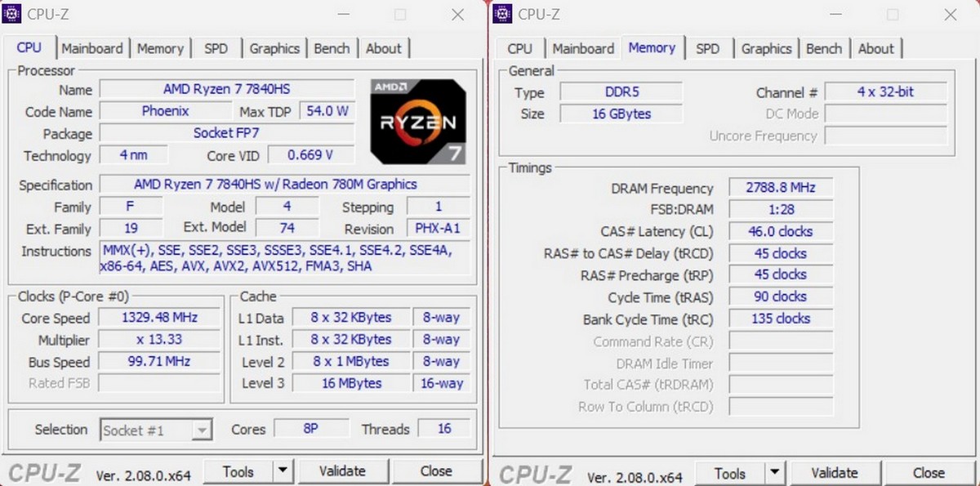Click the CPU-Z app icon in right window title bar
This screenshot has width=980, height=486.
tap(503, 13)
